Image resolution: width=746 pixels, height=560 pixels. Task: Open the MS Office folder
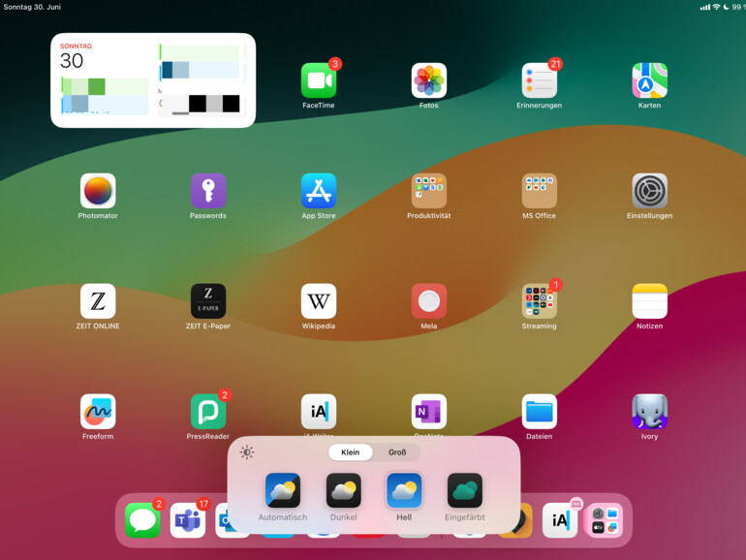click(539, 191)
